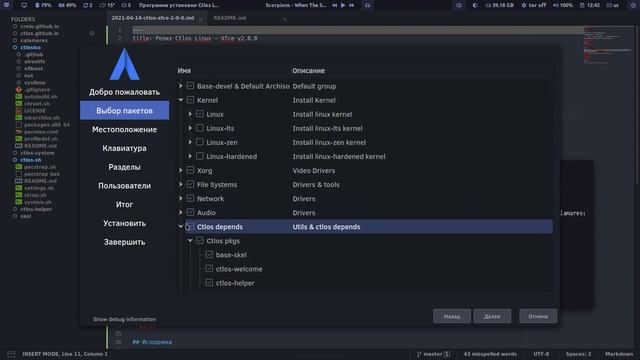640x360 pixels.
Task: Click the strap.sh script file icon
Action: click(x=18, y=195)
